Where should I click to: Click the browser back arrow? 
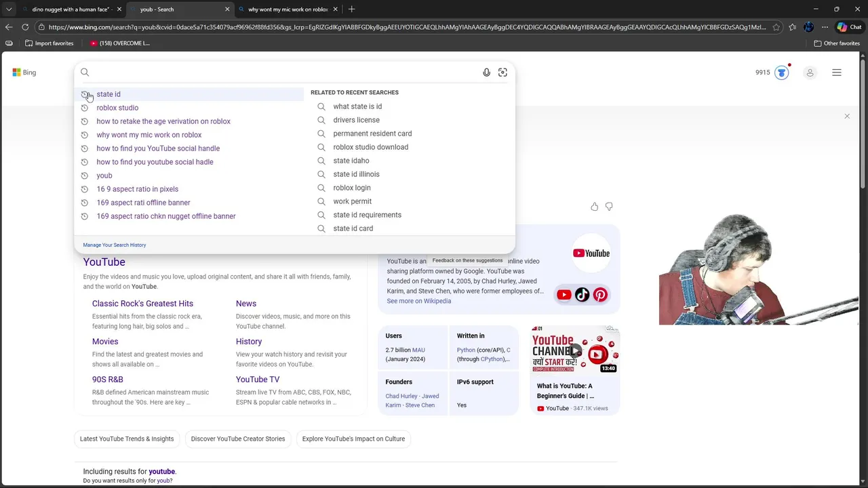coord(9,27)
